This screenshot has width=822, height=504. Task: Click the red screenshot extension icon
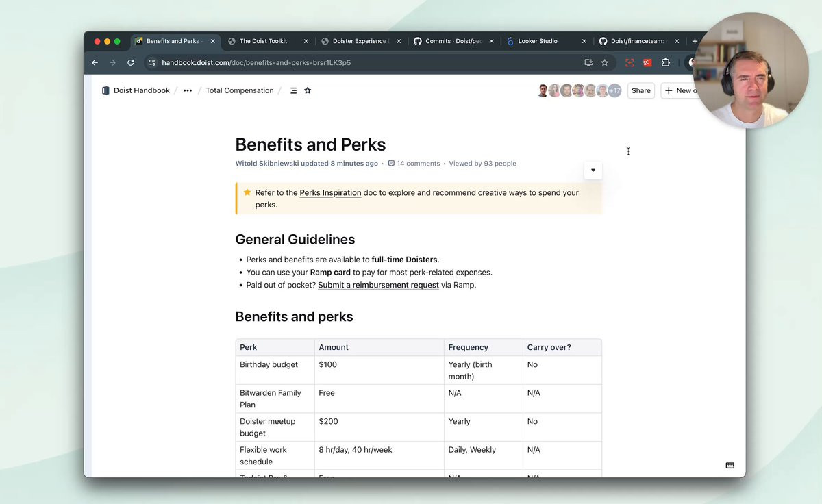pos(630,62)
